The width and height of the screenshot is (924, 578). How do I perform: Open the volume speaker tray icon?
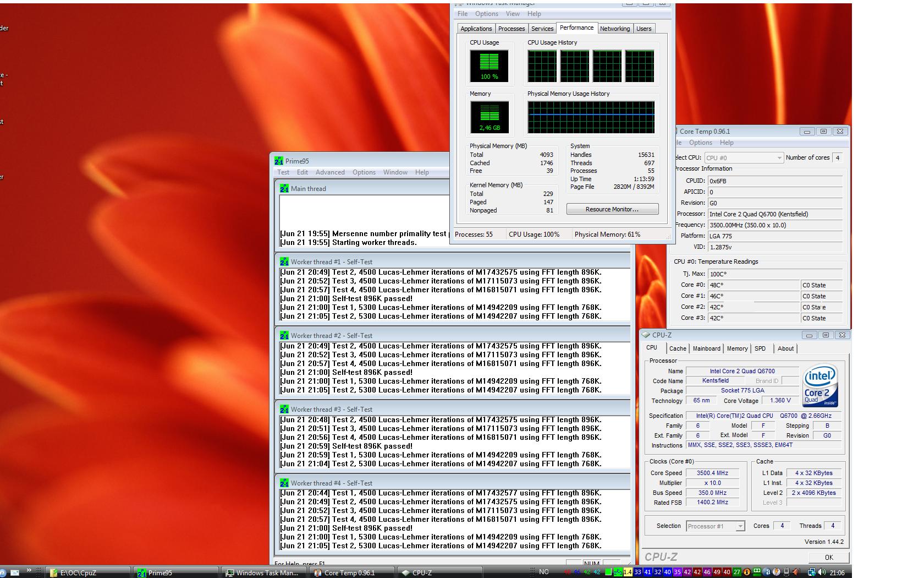click(x=822, y=572)
